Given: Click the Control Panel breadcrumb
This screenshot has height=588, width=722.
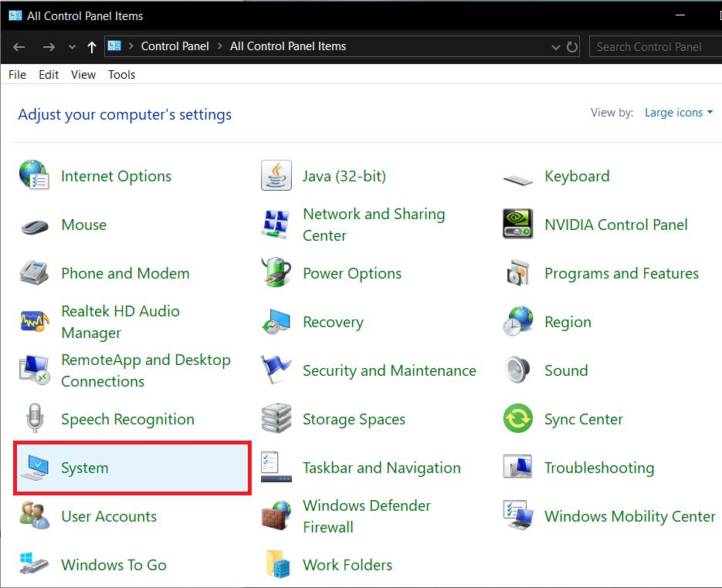Looking at the screenshot, I should coord(175,46).
